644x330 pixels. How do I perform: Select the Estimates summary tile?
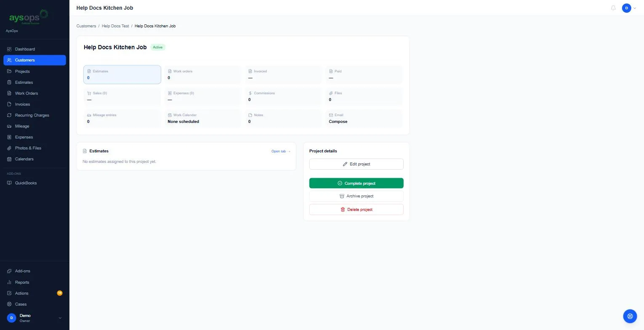(x=122, y=75)
